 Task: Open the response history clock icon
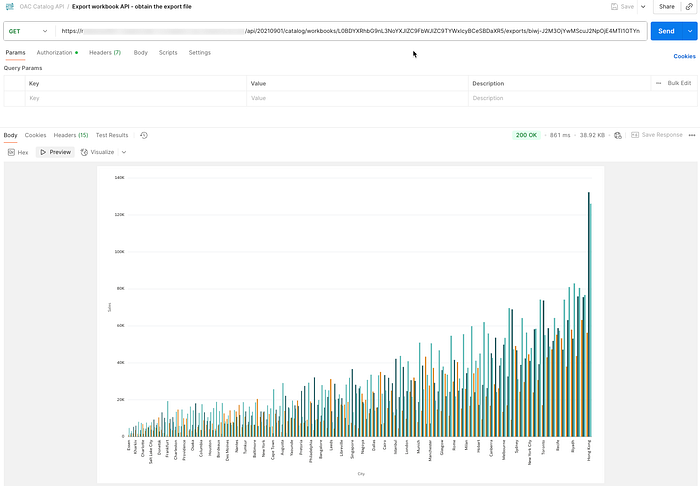point(144,135)
